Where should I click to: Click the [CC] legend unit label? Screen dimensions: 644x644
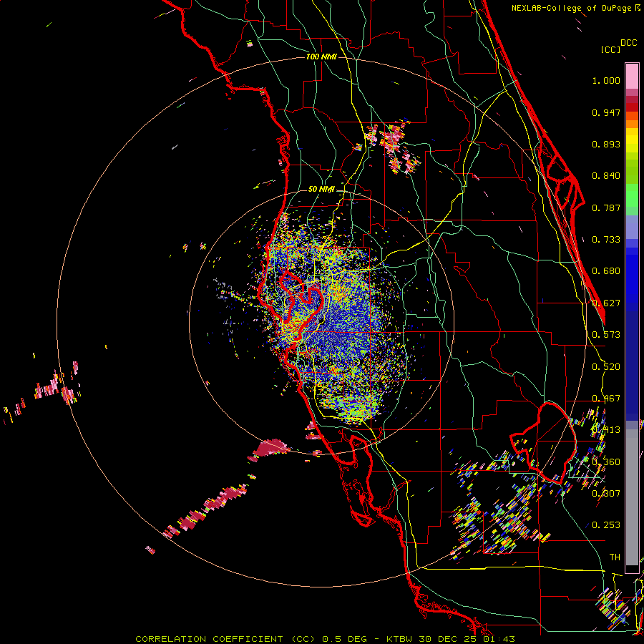(x=610, y=49)
